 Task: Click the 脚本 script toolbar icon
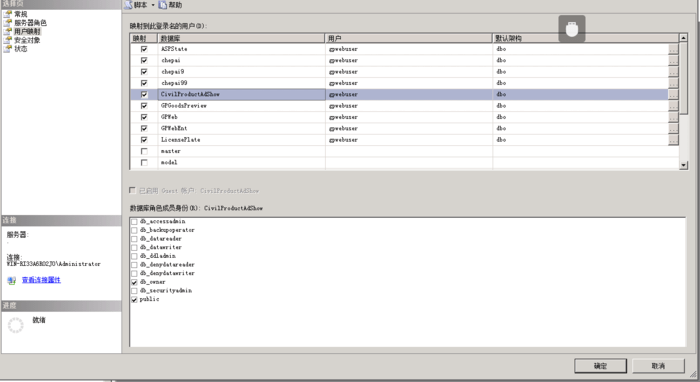click(x=128, y=5)
